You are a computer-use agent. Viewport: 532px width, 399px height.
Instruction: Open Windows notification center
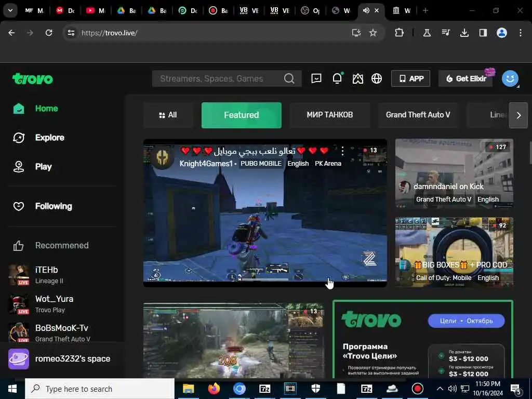(x=516, y=389)
